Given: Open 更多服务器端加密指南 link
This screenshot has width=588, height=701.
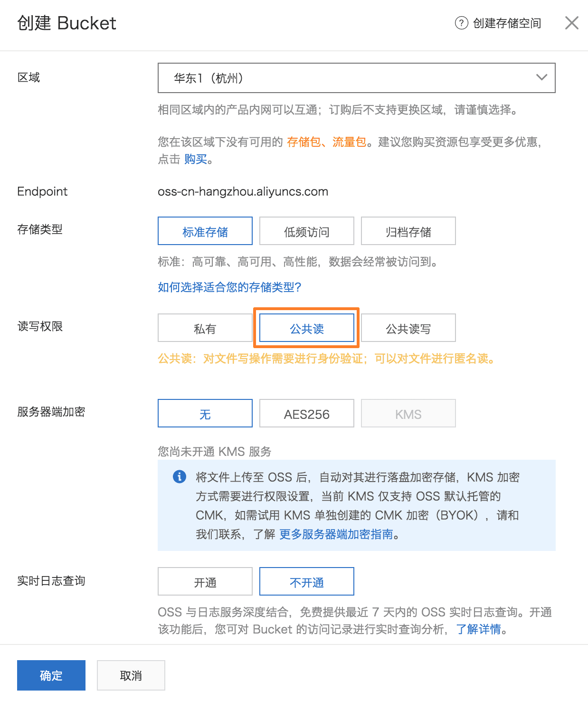Looking at the screenshot, I should [336, 534].
